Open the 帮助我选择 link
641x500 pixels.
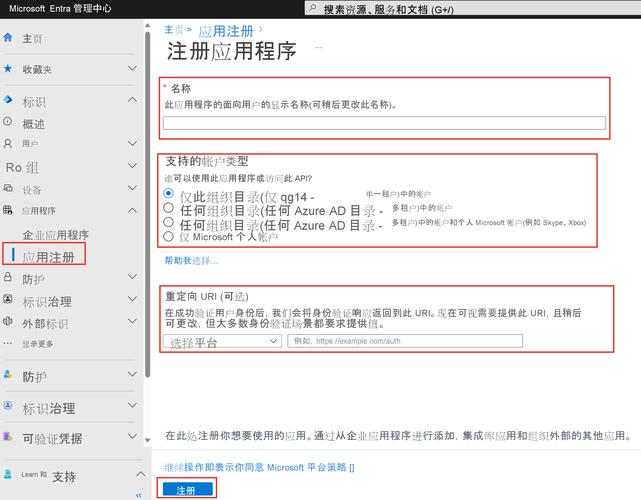tap(191, 260)
